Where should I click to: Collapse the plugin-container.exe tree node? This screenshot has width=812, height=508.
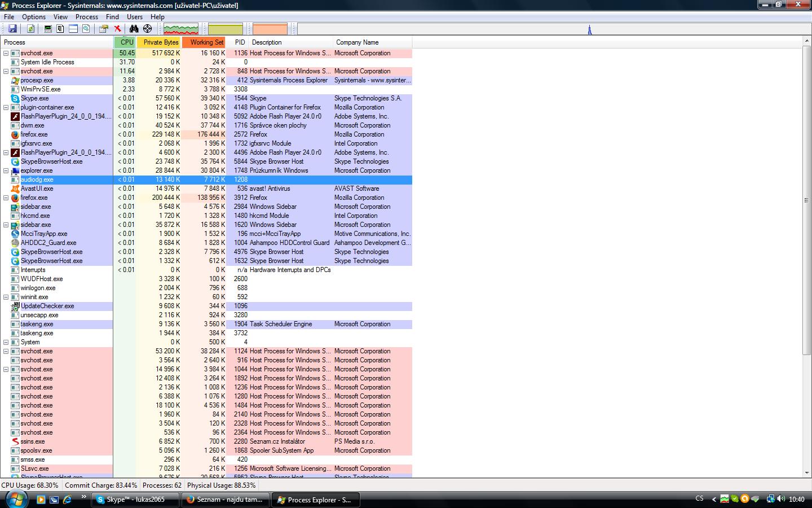point(6,107)
